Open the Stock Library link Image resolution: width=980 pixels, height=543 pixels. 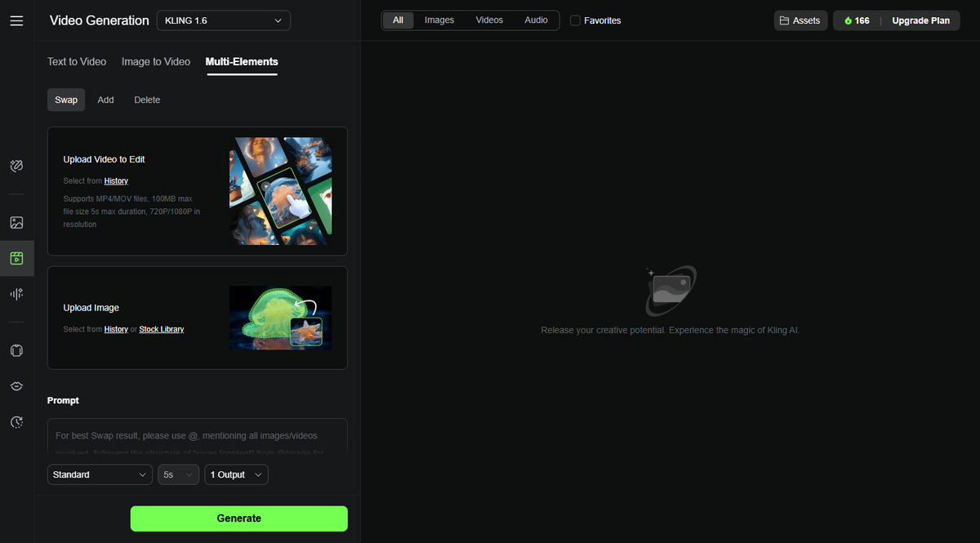(x=162, y=329)
